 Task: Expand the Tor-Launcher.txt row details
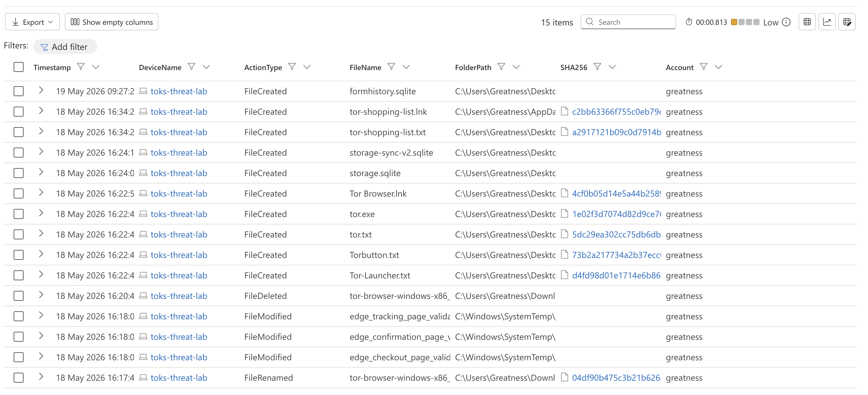[41, 275]
